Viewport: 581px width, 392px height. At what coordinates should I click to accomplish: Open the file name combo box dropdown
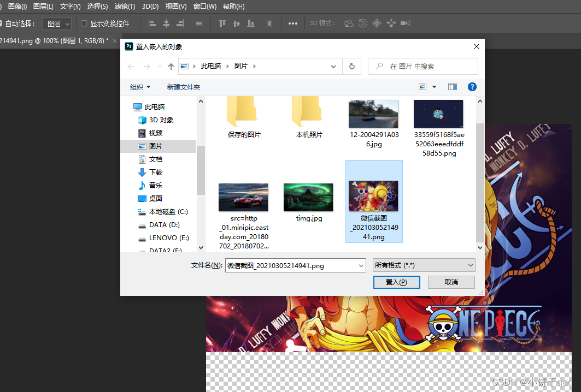[x=361, y=265]
